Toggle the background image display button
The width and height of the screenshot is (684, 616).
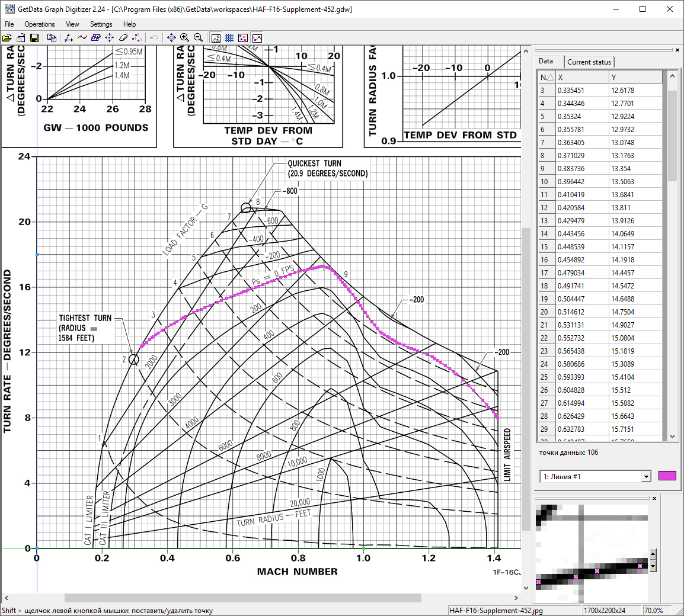[216, 38]
